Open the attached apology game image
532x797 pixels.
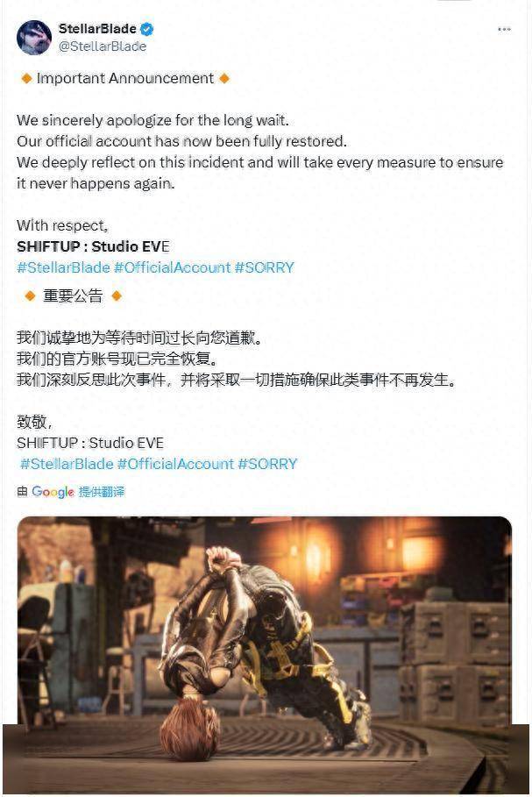[265, 654]
